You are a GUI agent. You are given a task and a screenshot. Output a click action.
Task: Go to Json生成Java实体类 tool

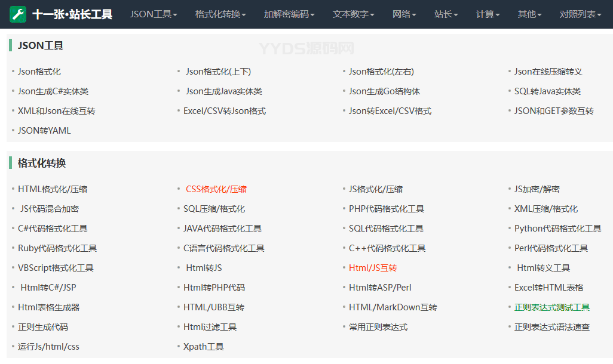tap(224, 91)
